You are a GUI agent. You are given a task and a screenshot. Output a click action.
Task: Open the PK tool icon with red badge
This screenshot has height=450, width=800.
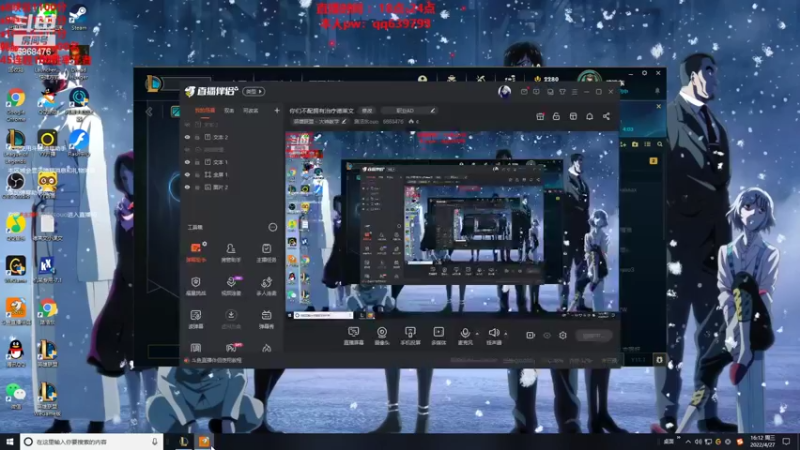(231, 348)
